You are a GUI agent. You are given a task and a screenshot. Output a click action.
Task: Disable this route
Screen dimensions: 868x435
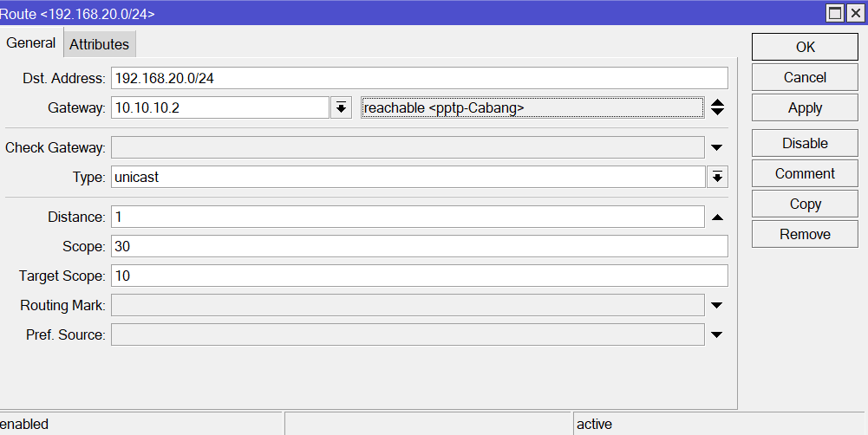pyautogui.click(x=805, y=143)
